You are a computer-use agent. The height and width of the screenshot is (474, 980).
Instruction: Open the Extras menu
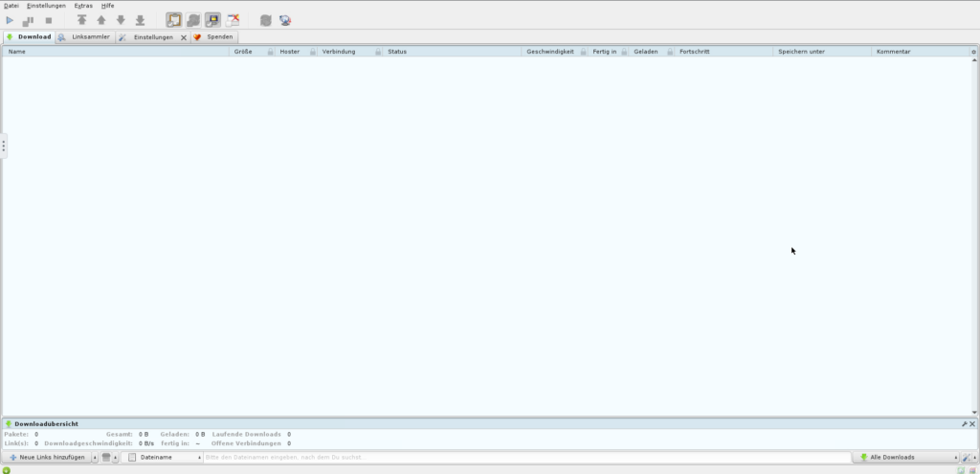[x=83, y=6]
